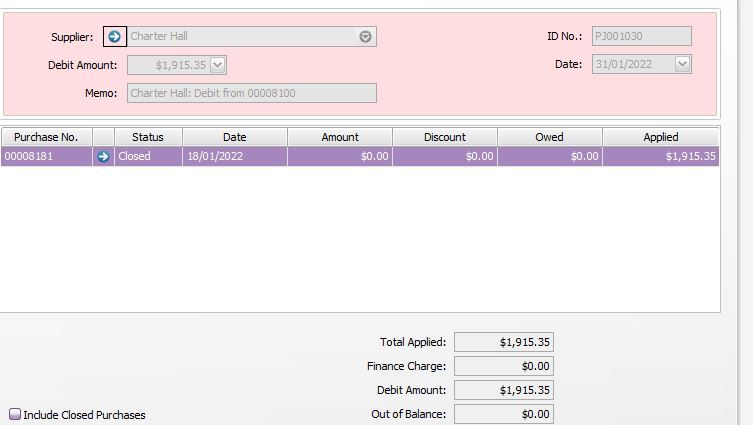Select the Applied amount cell $1,915.35

click(660, 157)
